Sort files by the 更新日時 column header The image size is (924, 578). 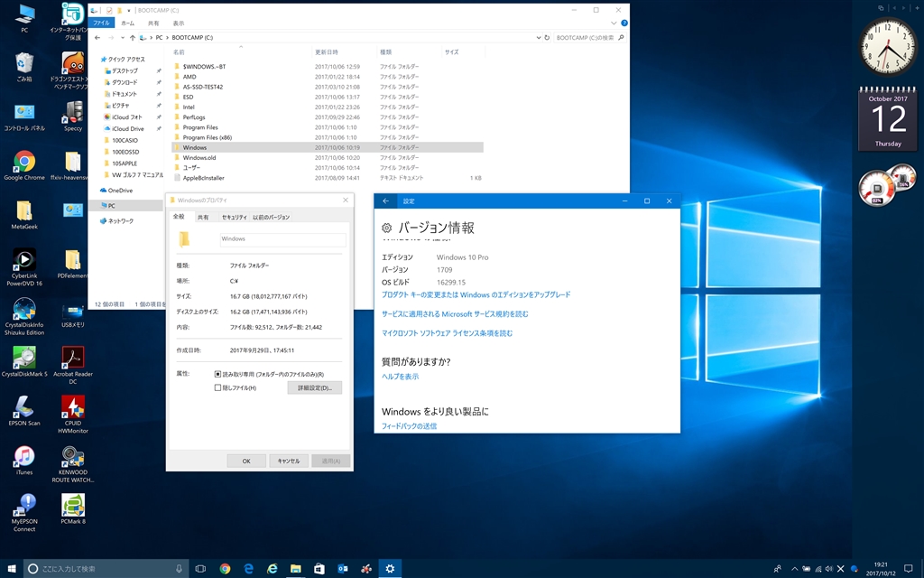[x=326, y=52]
